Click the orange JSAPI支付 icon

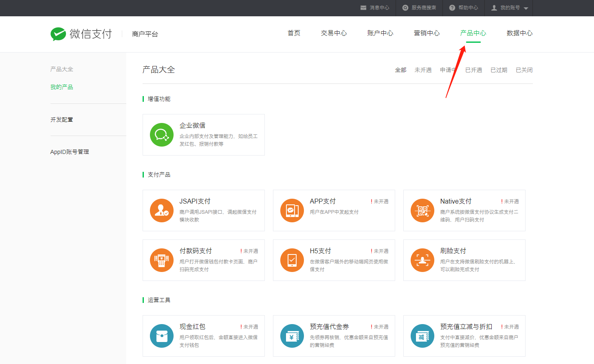(x=162, y=211)
